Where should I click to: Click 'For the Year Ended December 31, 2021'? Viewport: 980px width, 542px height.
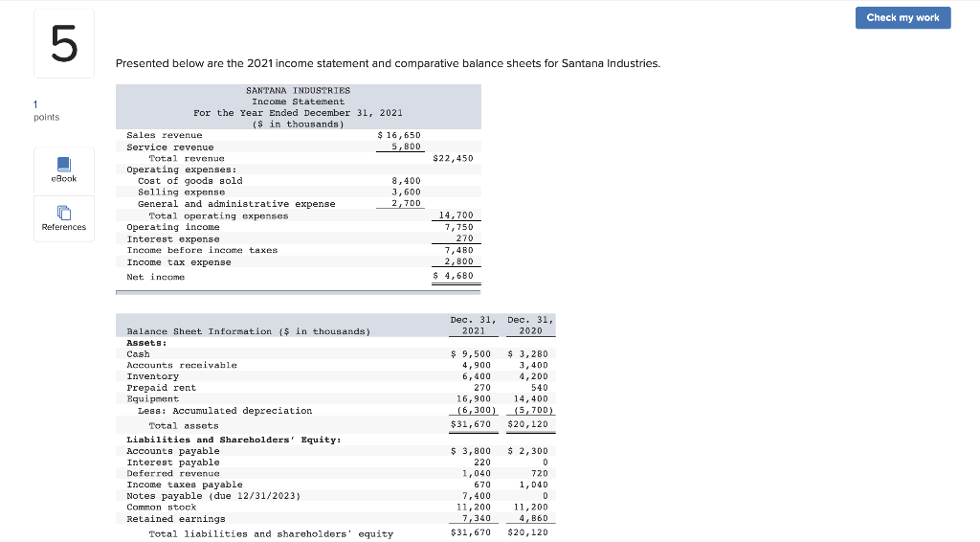(299, 113)
